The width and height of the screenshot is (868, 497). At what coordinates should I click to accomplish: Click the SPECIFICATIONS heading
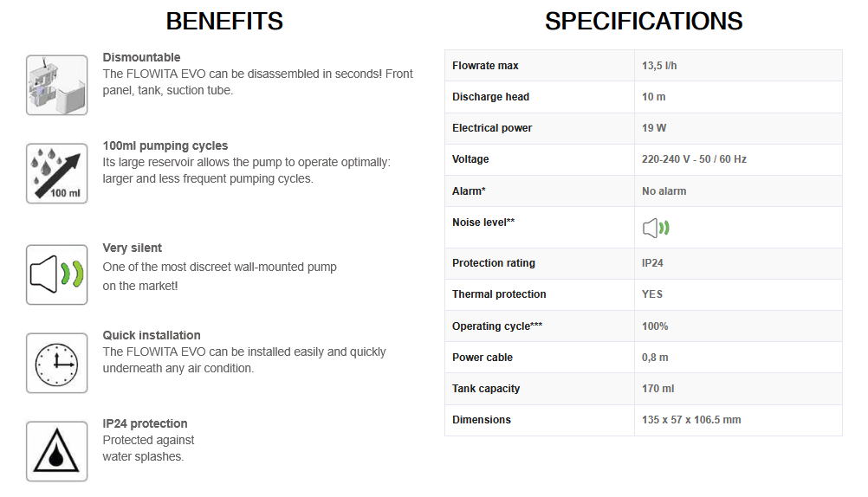[644, 21]
